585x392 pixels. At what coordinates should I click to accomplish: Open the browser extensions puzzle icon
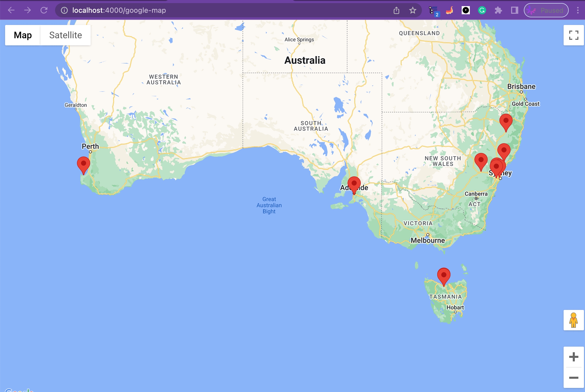coord(498,10)
